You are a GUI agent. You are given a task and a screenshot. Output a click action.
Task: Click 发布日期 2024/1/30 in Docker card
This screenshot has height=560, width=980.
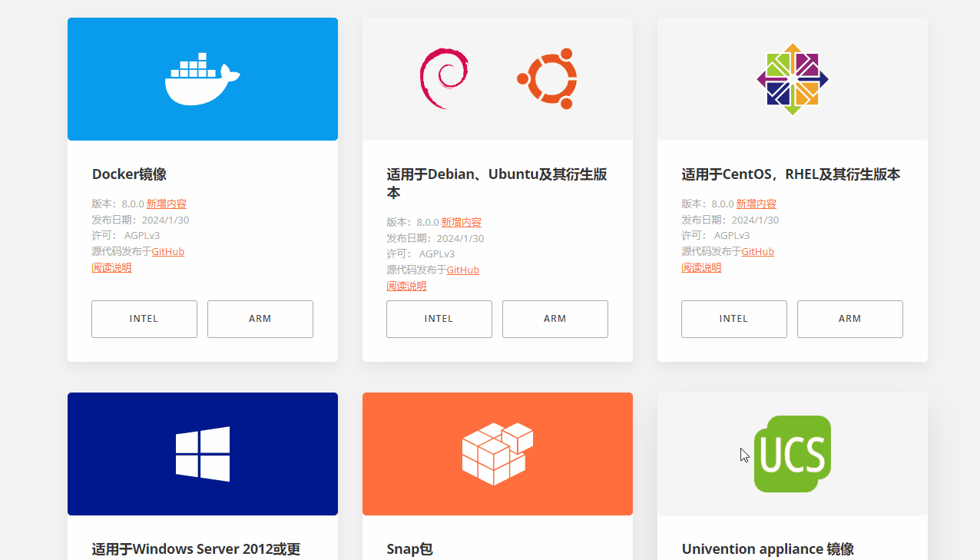pos(141,220)
